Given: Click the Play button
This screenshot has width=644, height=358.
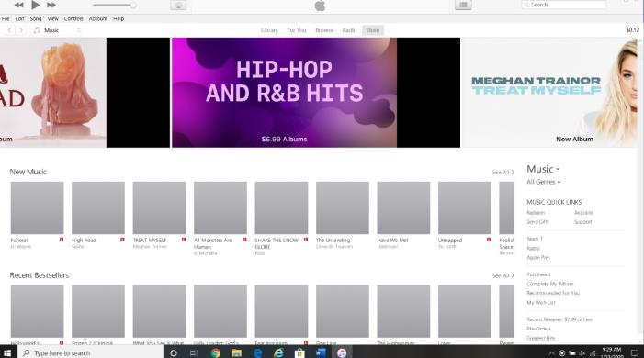Looking at the screenshot, I should click(35, 5).
